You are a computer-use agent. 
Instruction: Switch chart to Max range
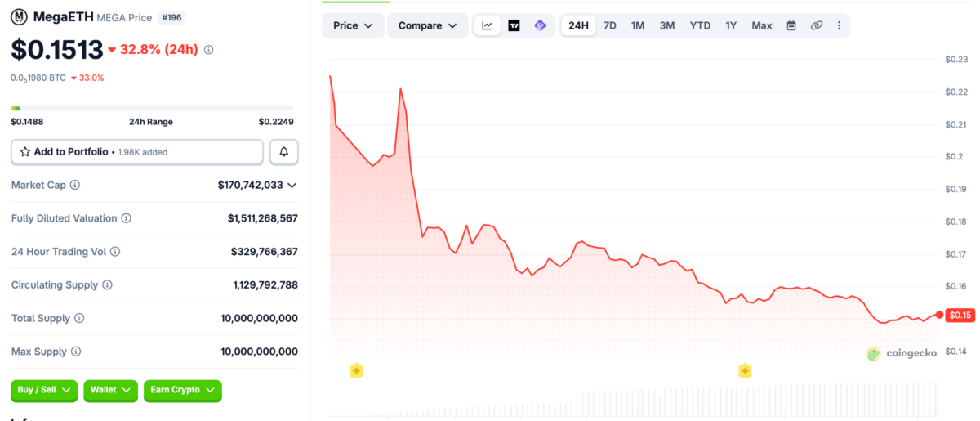pyautogui.click(x=762, y=25)
